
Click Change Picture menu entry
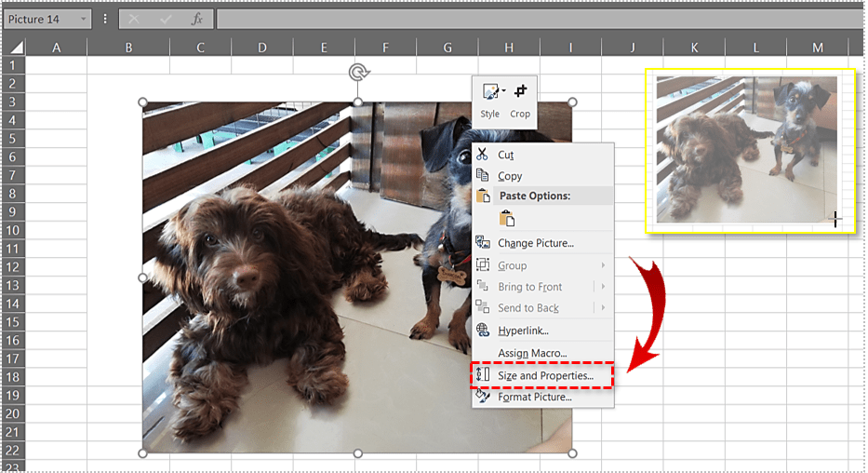535,243
